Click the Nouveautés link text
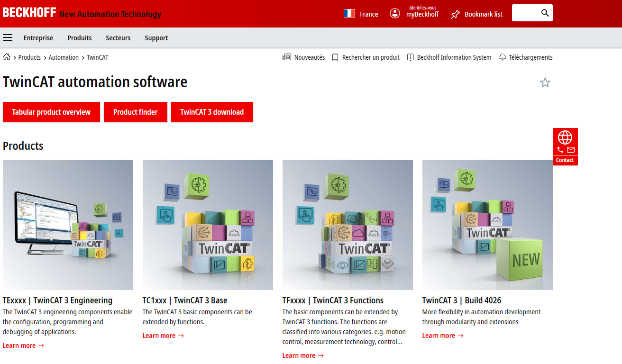This screenshot has height=364, width=622. (310, 57)
